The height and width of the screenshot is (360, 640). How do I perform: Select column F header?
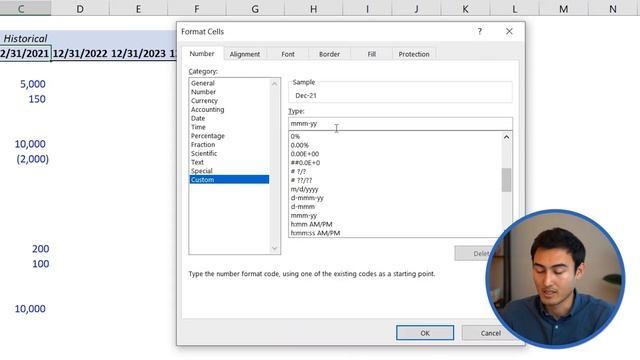[x=197, y=9]
